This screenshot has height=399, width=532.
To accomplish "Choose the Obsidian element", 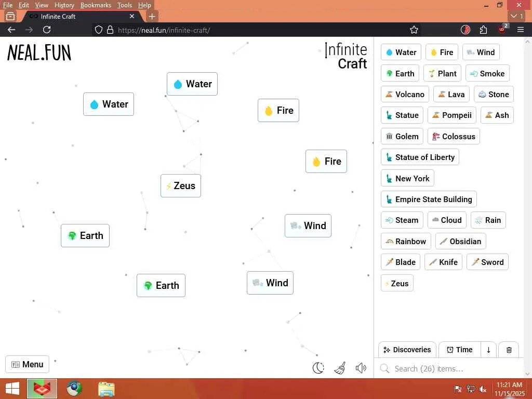I will [461, 241].
